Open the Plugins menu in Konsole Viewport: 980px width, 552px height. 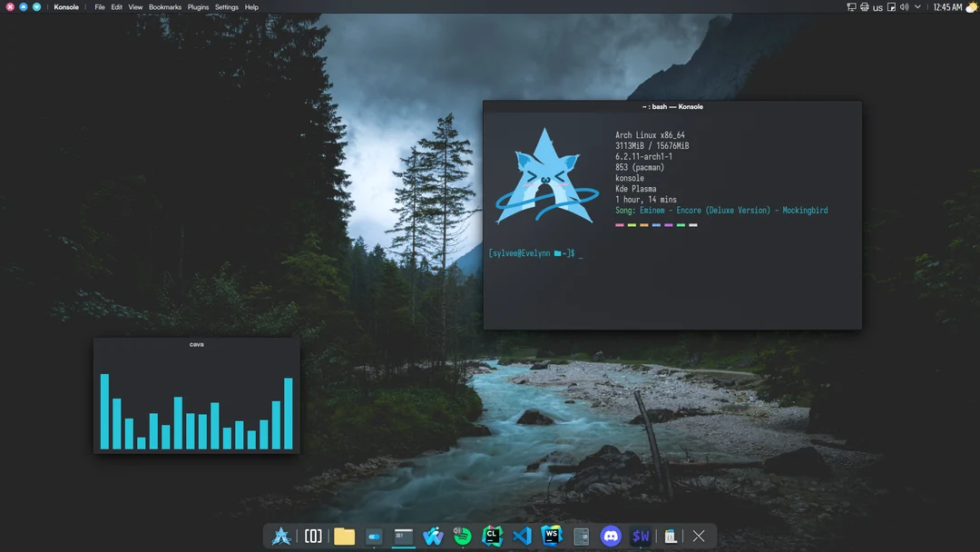pyautogui.click(x=197, y=6)
